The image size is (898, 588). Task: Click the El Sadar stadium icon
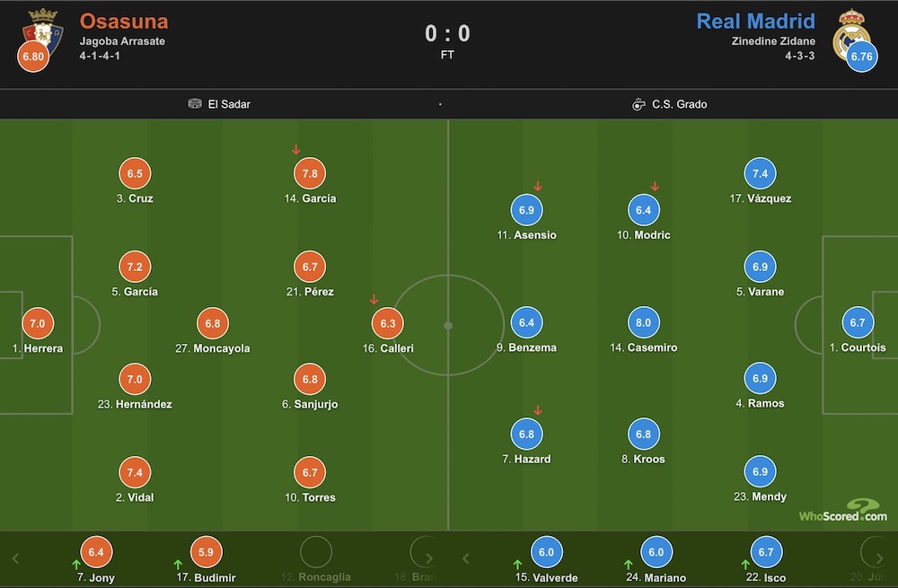195,103
